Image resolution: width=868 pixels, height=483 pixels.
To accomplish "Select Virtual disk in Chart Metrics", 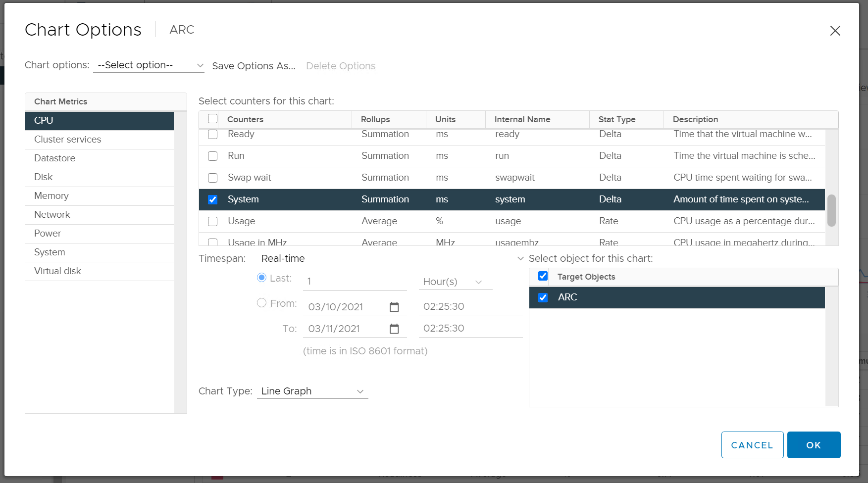I will [100, 271].
